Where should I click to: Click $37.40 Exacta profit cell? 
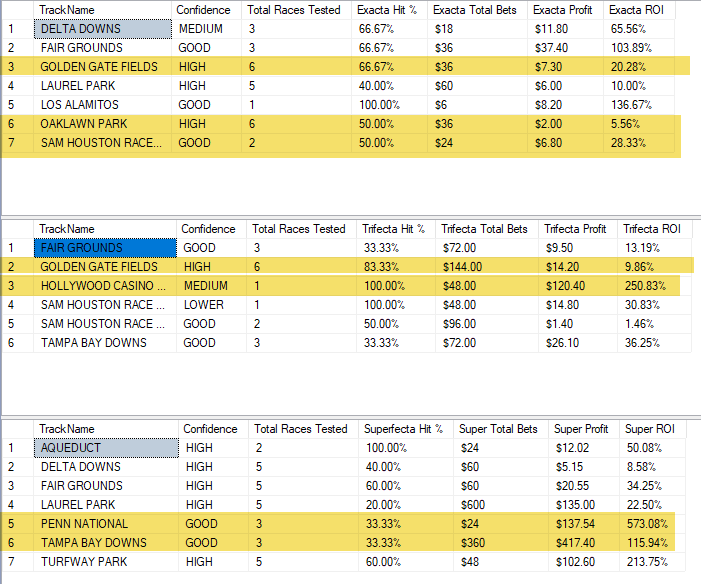(x=565, y=48)
